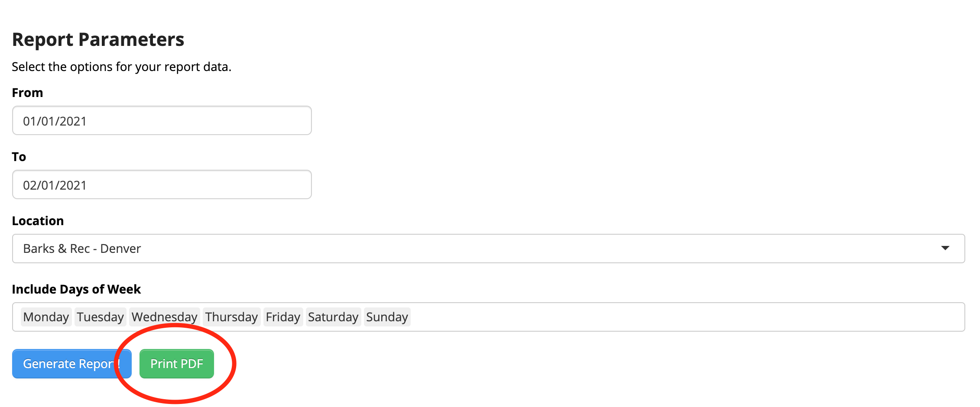The height and width of the screenshot is (407, 980).
Task: Click the Include Days of Week heading
Action: pyautogui.click(x=77, y=289)
